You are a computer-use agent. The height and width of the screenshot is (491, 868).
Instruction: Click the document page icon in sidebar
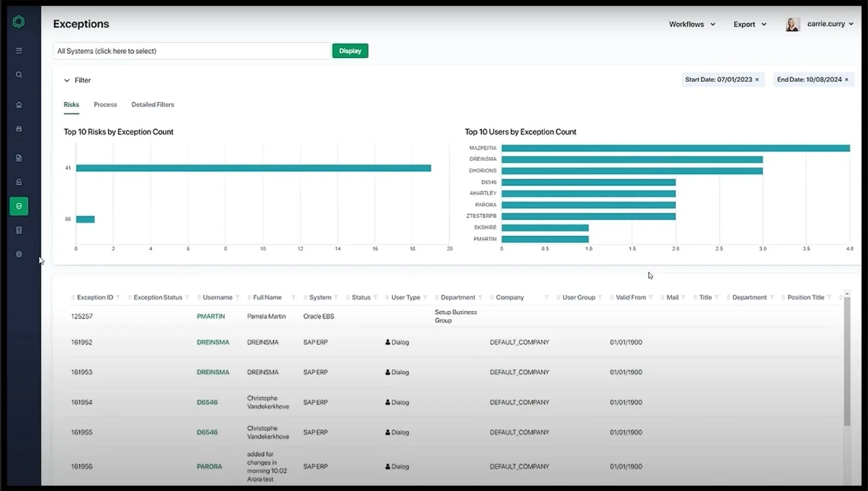point(18,157)
